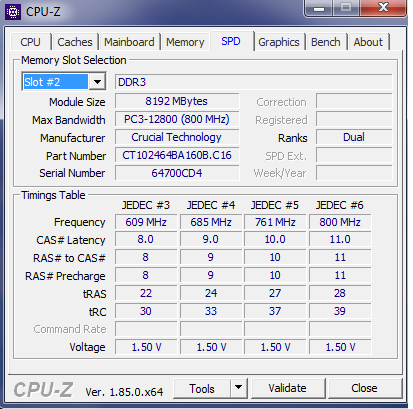Click the CAS# Latency 11.0 cell
413x409 pixels.
340,239
